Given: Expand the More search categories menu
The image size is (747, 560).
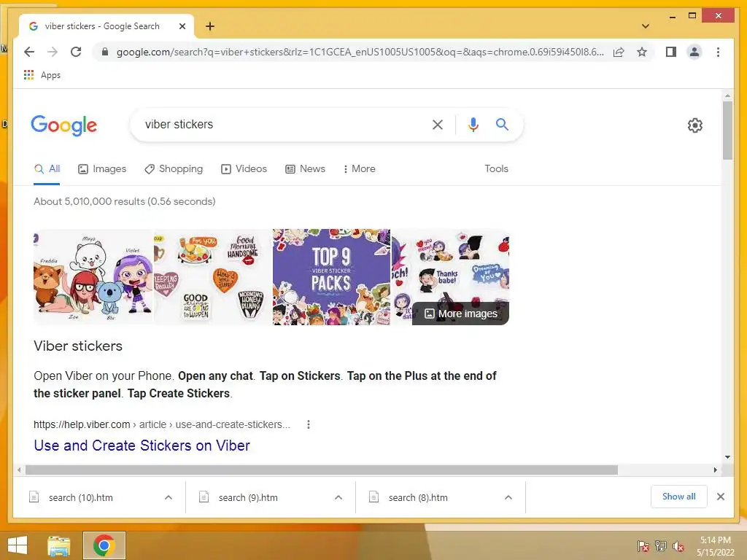Looking at the screenshot, I should coord(359,169).
